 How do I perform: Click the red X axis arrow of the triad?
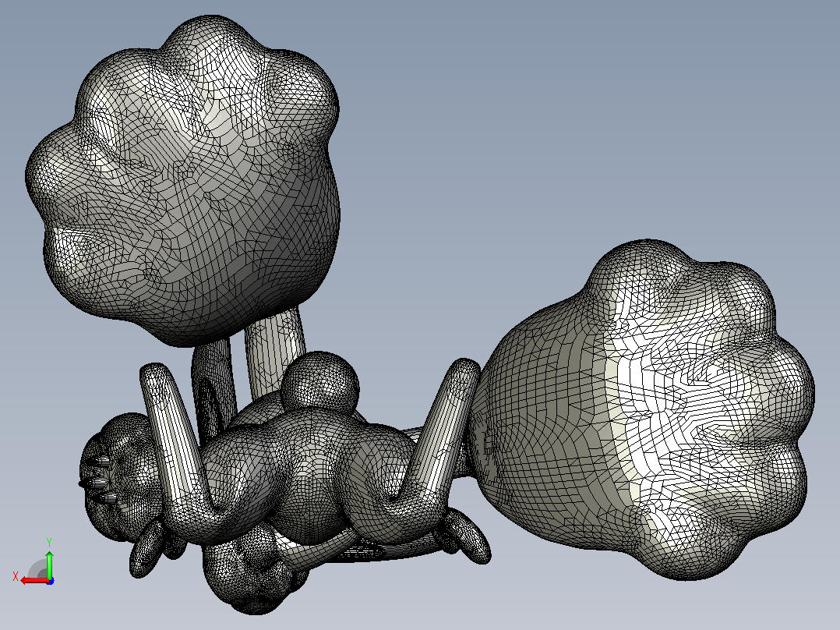click(34, 581)
